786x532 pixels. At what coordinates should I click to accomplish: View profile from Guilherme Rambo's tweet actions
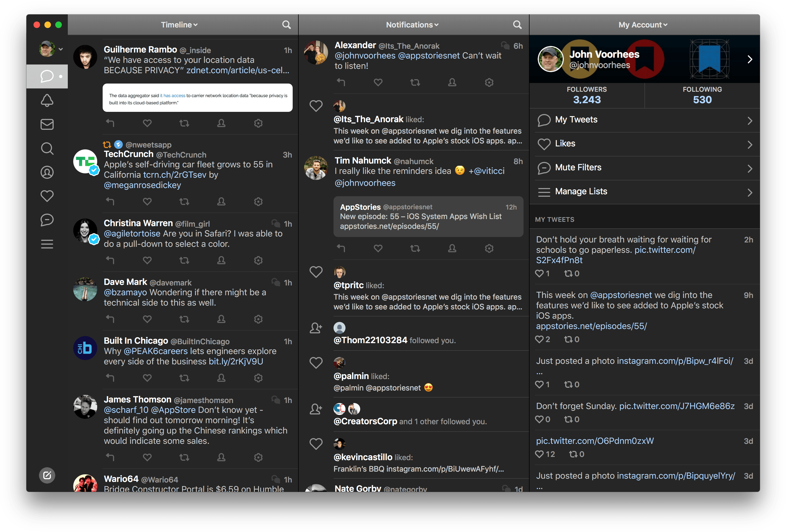tap(221, 123)
